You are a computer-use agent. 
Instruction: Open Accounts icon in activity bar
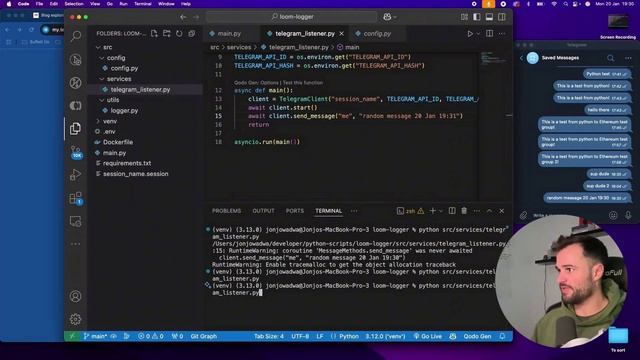(76, 296)
